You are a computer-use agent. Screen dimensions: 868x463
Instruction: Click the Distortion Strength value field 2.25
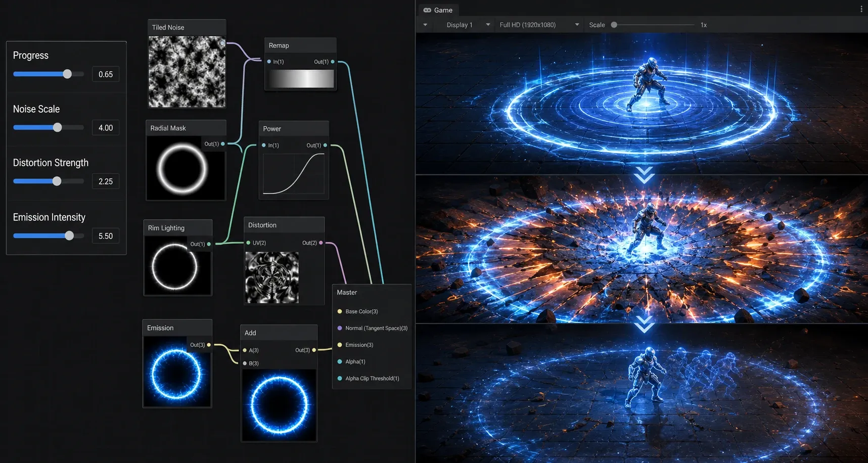106,181
